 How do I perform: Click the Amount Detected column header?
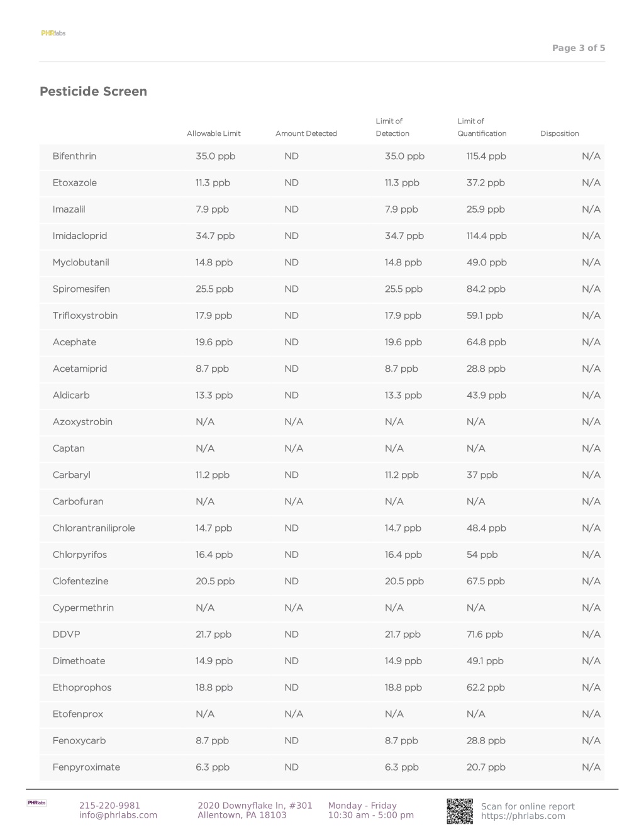pos(306,133)
